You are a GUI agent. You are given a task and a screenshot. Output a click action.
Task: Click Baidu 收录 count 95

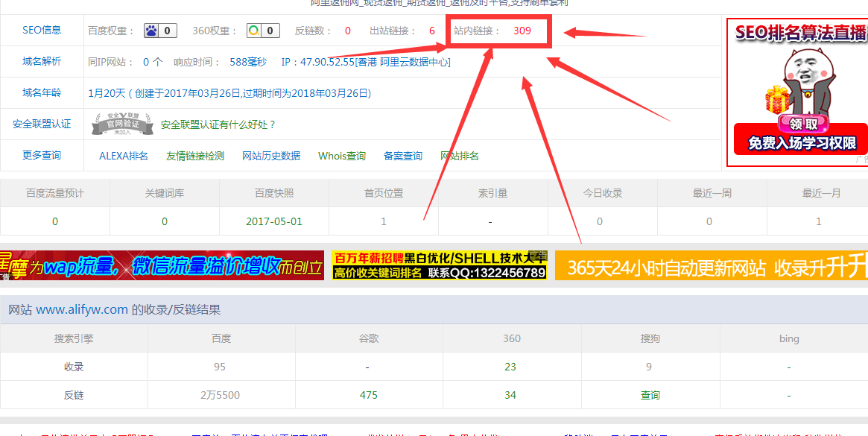219,367
